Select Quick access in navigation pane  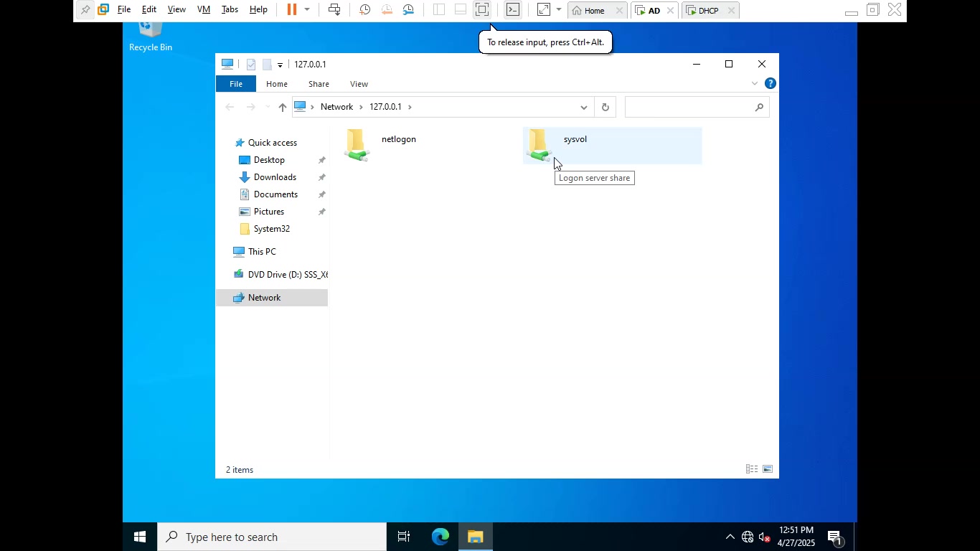tap(272, 143)
